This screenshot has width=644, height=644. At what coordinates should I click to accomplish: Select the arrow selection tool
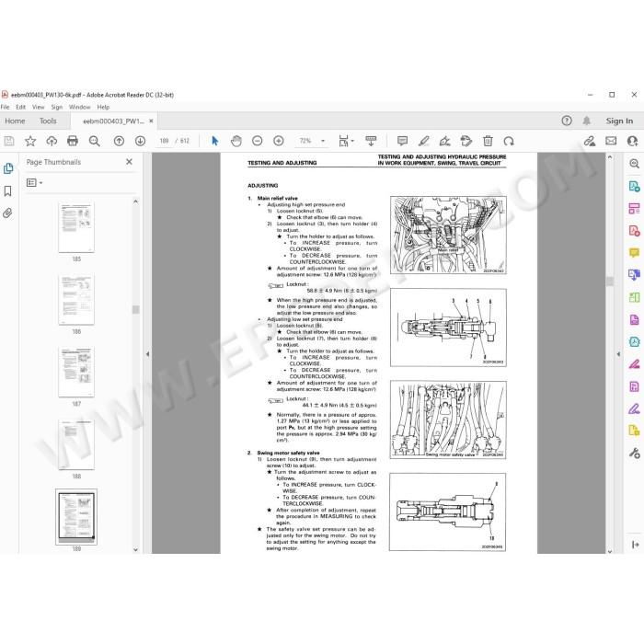coord(214,142)
